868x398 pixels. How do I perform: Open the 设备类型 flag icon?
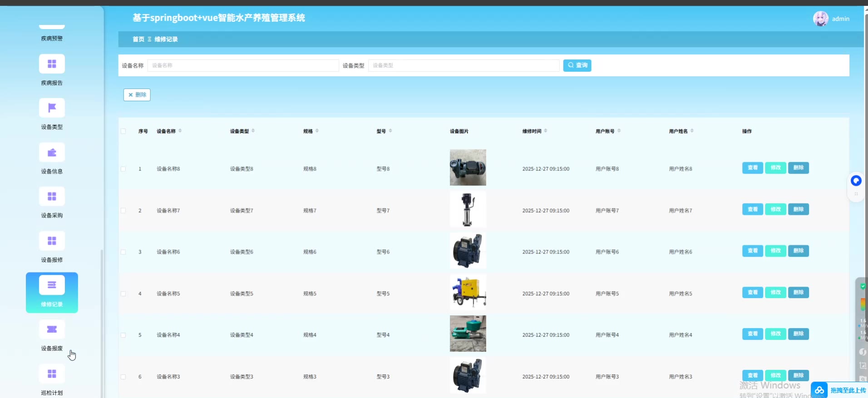tap(52, 108)
